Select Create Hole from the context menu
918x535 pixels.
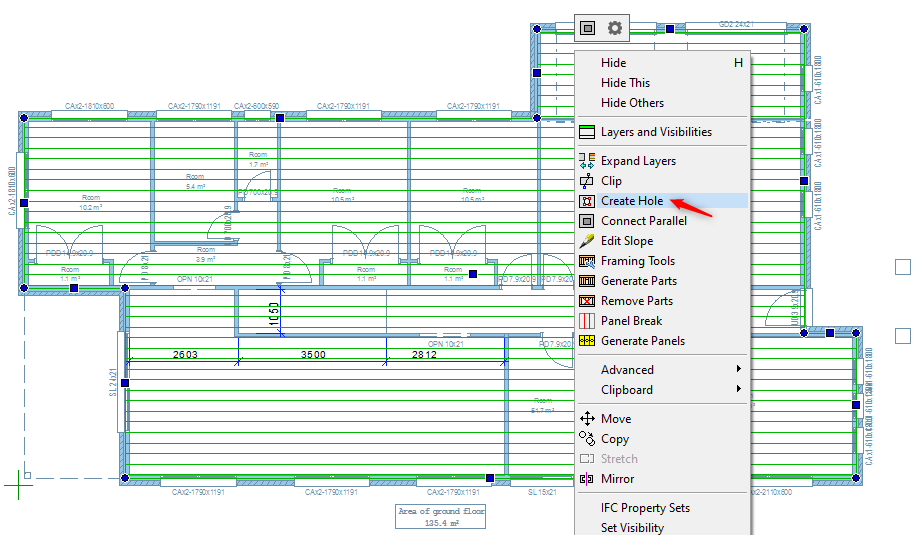coord(632,201)
